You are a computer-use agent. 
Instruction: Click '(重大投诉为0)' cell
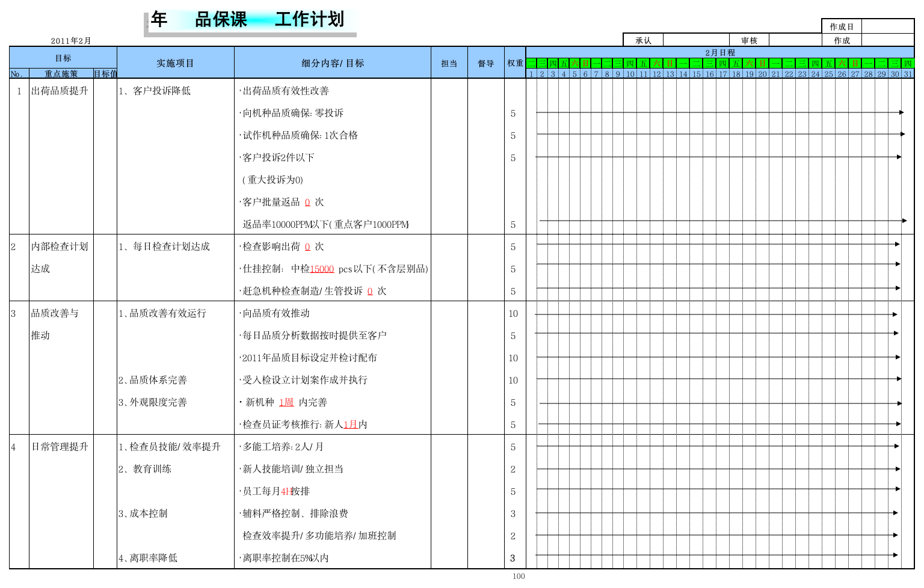tap(273, 180)
